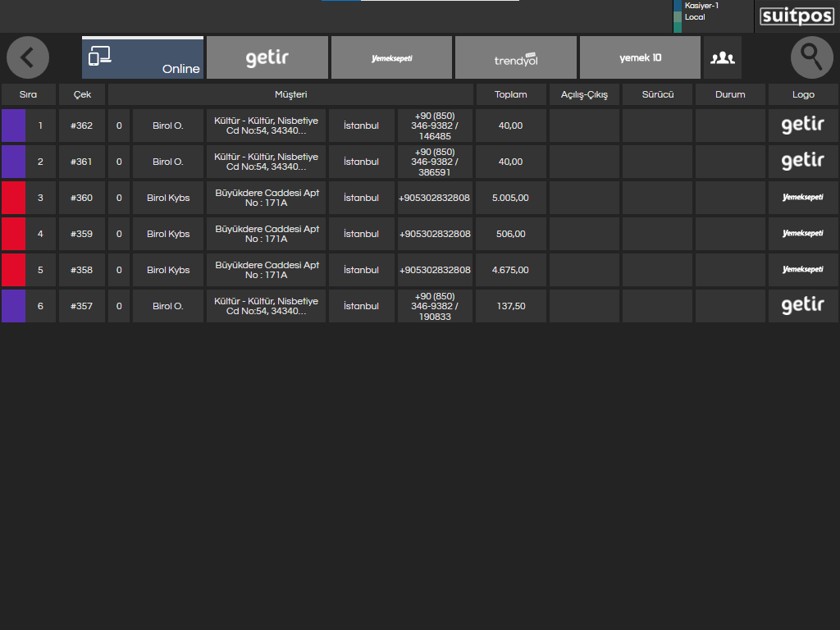This screenshot has height=630, width=840.
Task: Click the Logo column header
Action: pyautogui.click(x=803, y=94)
